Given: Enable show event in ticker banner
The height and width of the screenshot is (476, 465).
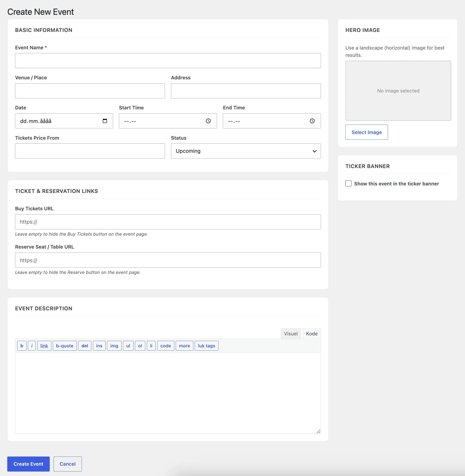Looking at the screenshot, I should (x=348, y=184).
